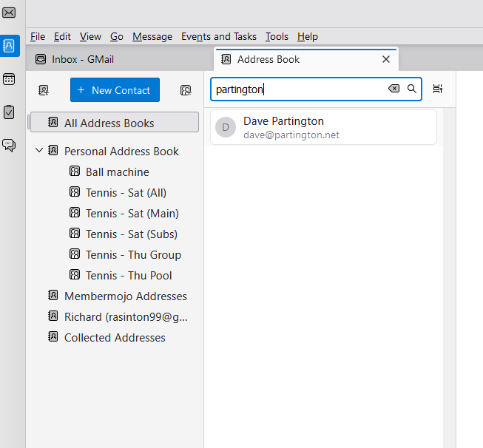
Task: Select the Dave Partington contact
Action: click(x=323, y=127)
